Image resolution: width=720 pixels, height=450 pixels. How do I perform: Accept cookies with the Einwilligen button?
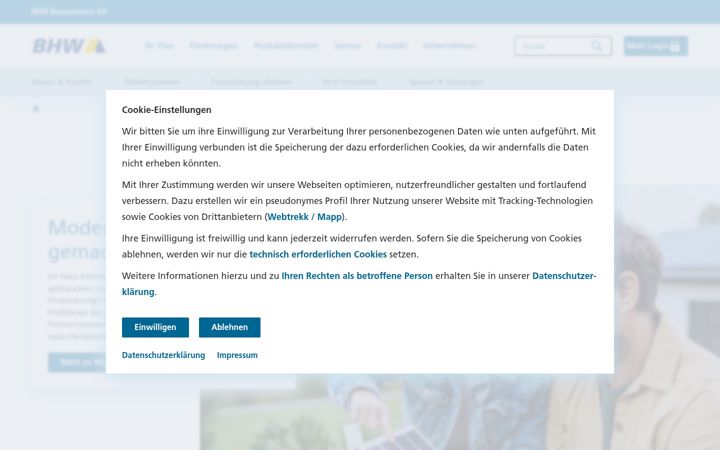click(155, 327)
